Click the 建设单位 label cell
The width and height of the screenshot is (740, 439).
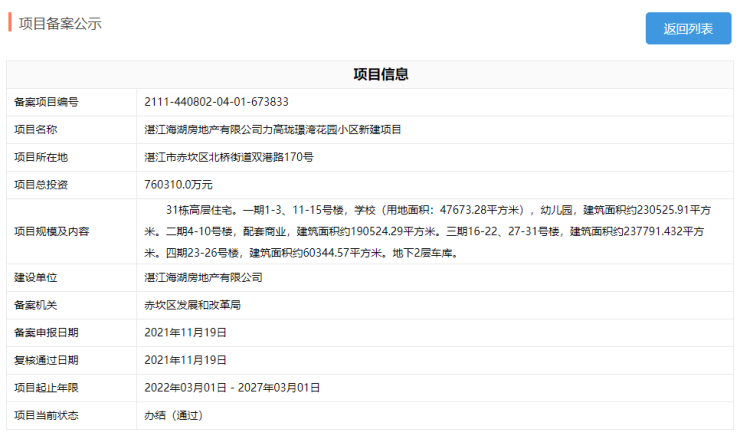(71, 278)
